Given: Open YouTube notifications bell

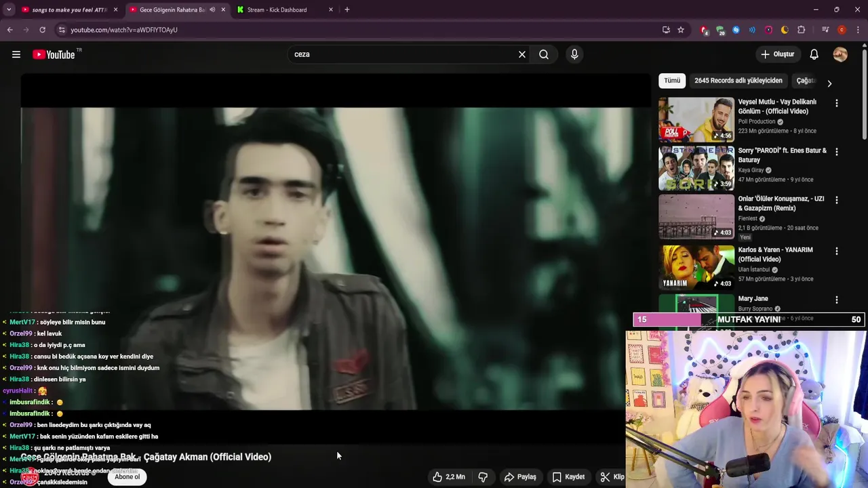Looking at the screenshot, I should (x=814, y=54).
